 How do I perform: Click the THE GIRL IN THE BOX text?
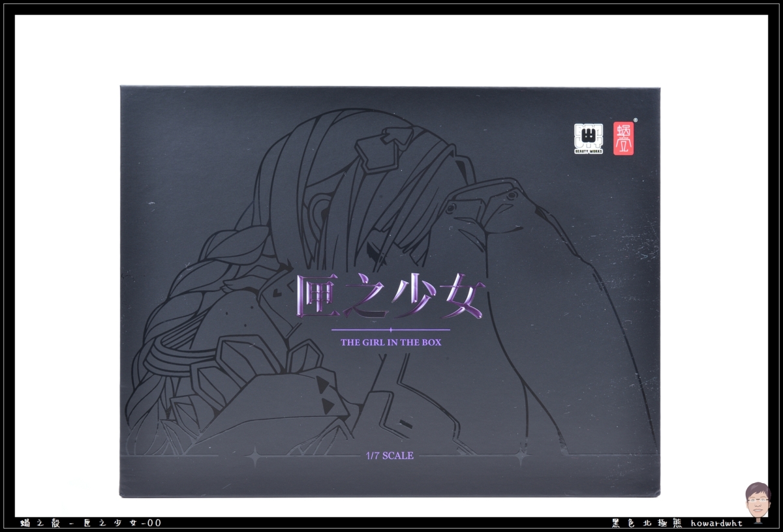coord(391,342)
